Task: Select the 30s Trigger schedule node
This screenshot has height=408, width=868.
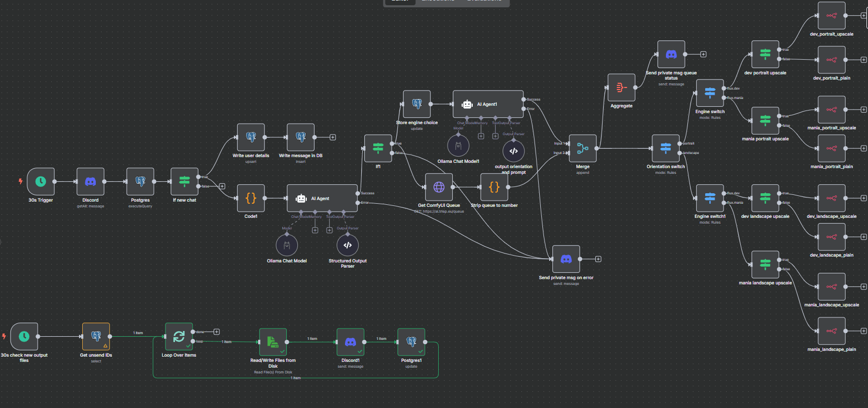Action: click(41, 182)
